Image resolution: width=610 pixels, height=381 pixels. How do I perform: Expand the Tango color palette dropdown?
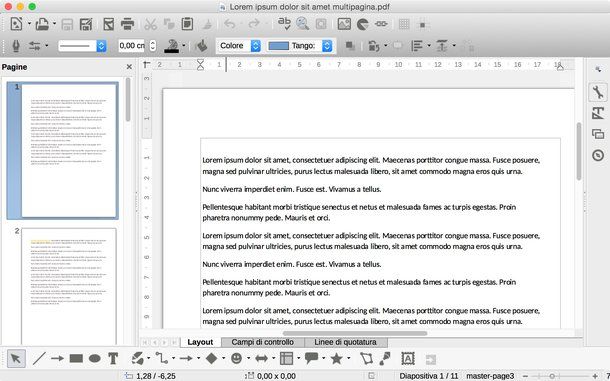(327, 46)
